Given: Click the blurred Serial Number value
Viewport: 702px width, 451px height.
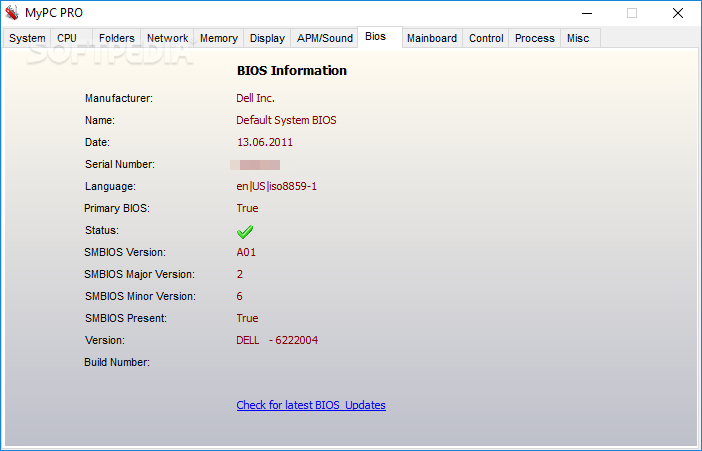Looking at the screenshot, I should [255, 165].
